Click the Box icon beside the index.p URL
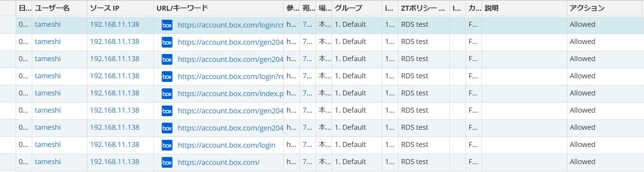Screen dimensions: 644x172 click(x=167, y=94)
